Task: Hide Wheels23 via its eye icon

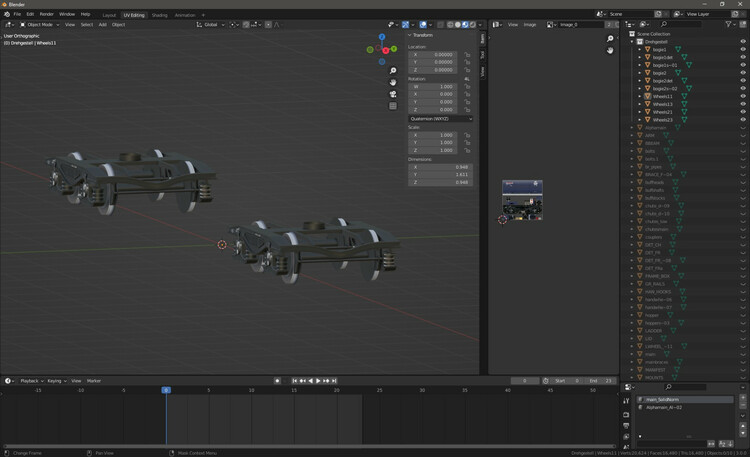Action: 743,120
